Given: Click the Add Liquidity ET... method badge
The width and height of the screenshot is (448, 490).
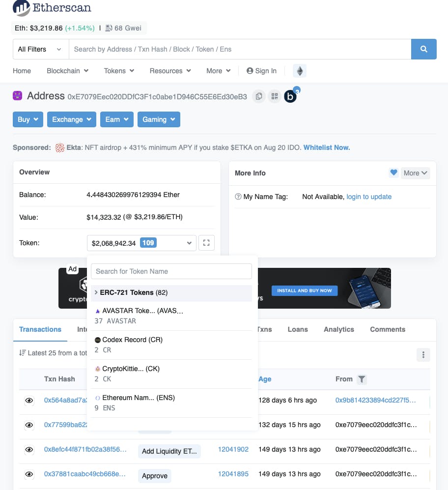Looking at the screenshot, I should pos(169,451).
